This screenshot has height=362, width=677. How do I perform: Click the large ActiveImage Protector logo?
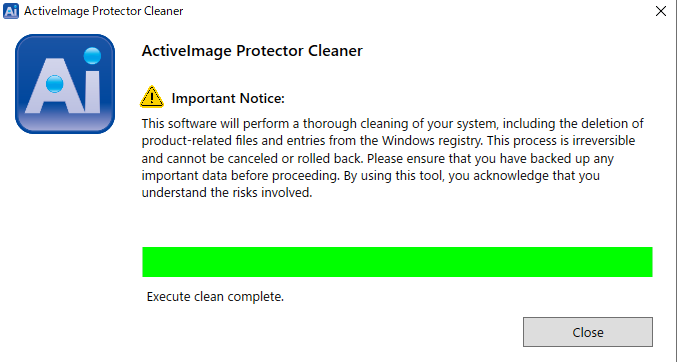[x=65, y=84]
